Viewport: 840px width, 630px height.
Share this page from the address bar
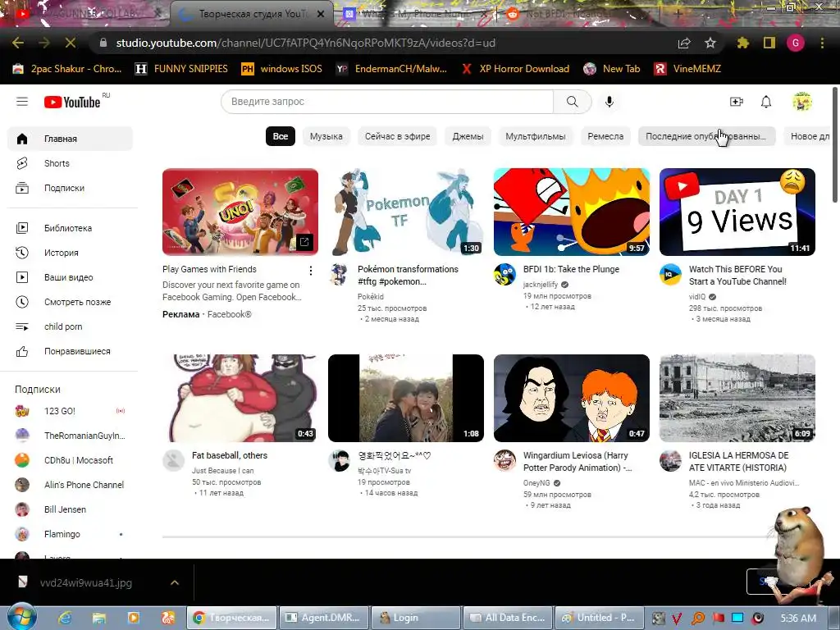pyautogui.click(x=684, y=43)
